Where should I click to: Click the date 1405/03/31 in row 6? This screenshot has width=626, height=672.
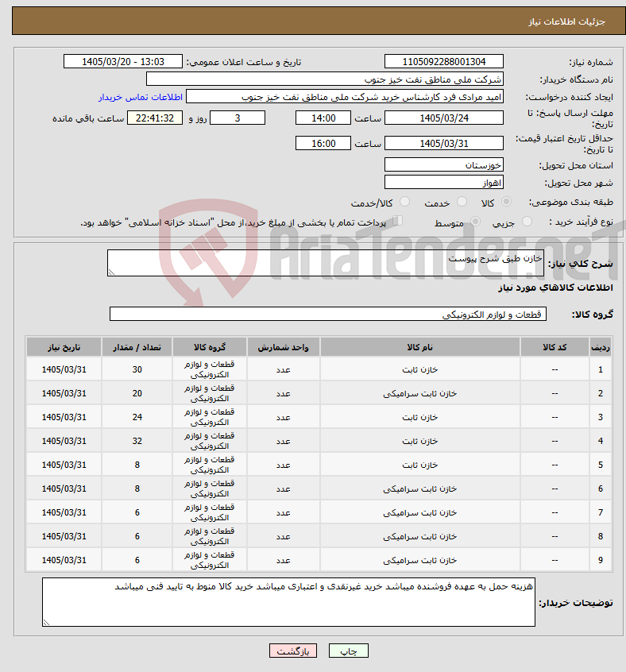64,489
